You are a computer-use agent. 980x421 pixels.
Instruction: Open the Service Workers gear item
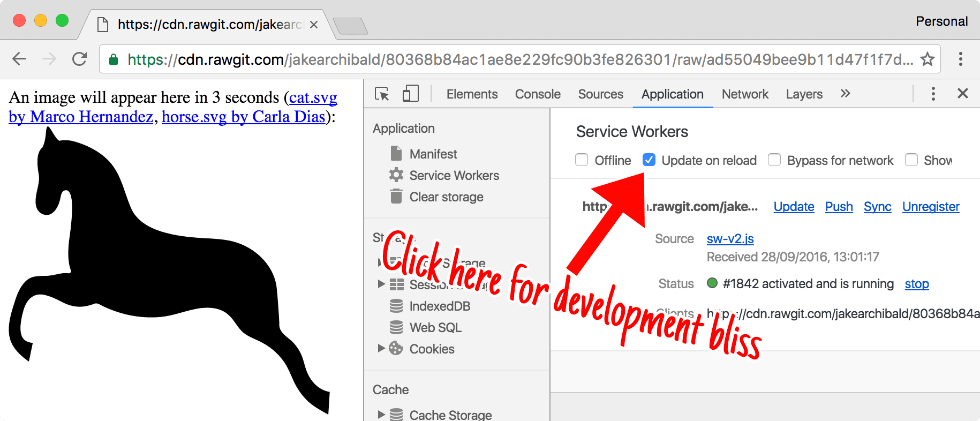(454, 176)
